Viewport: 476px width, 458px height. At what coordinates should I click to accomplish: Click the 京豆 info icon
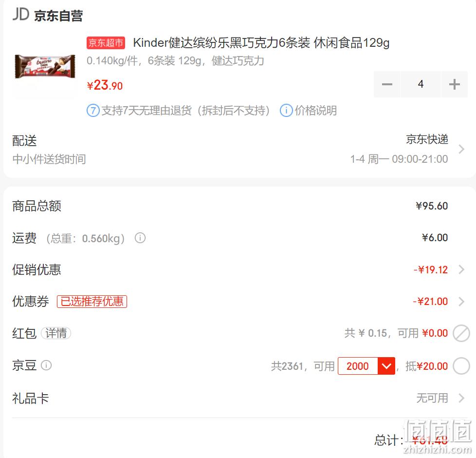pyautogui.click(x=46, y=365)
